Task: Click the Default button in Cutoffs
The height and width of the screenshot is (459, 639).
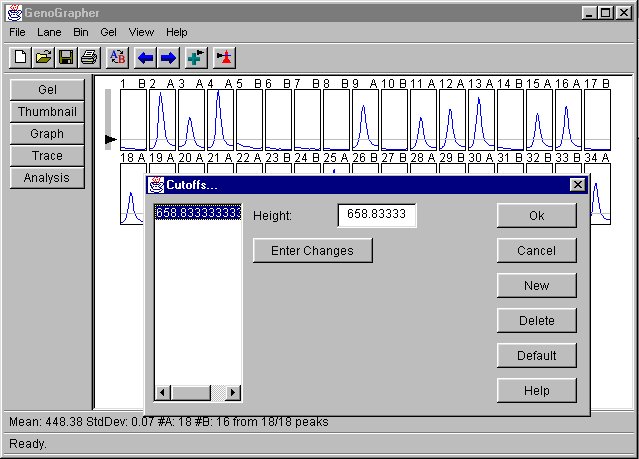Action: (536, 355)
